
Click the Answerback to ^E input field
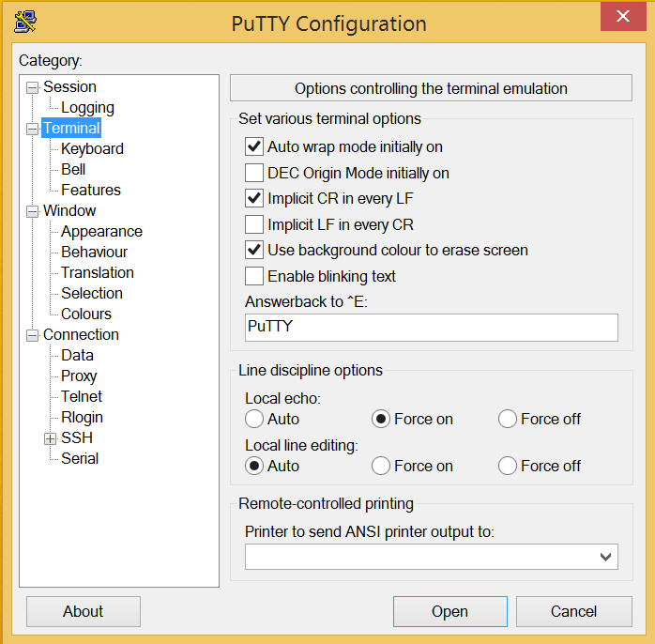431,328
